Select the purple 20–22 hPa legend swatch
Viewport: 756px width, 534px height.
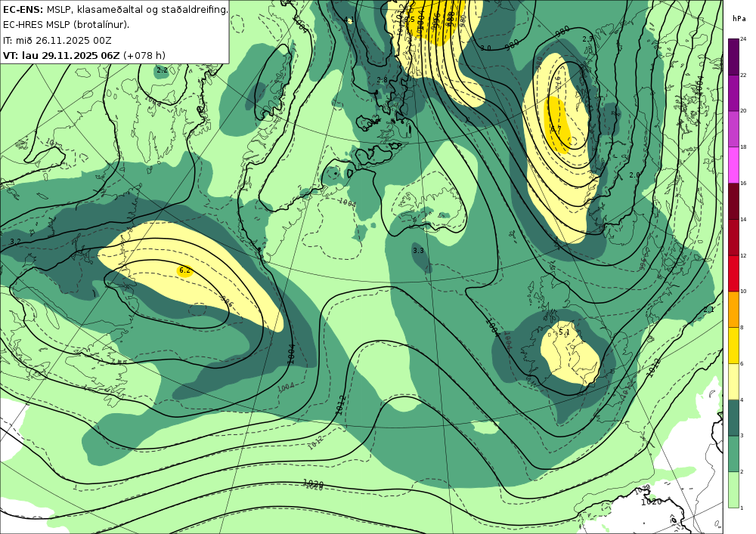point(733,92)
